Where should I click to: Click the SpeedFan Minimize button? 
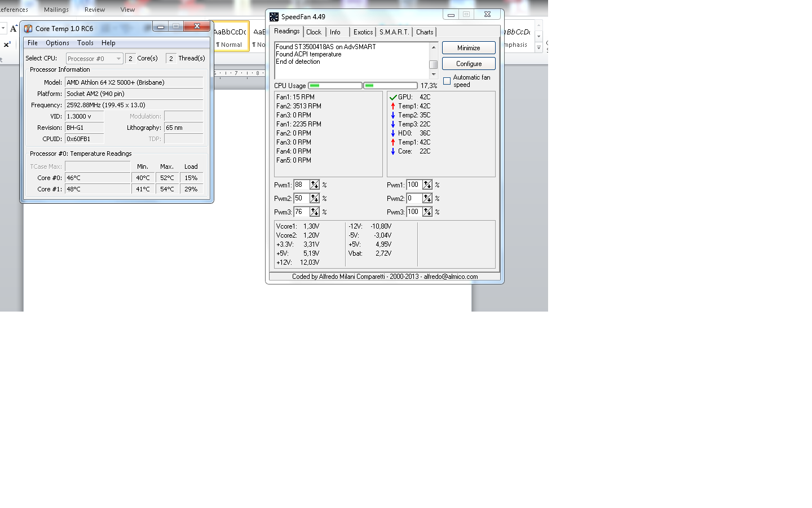click(469, 48)
